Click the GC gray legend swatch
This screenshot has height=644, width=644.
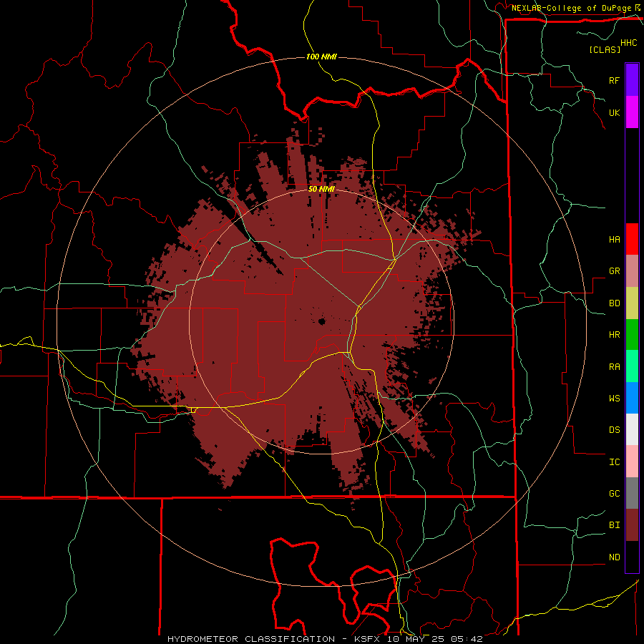point(632,493)
